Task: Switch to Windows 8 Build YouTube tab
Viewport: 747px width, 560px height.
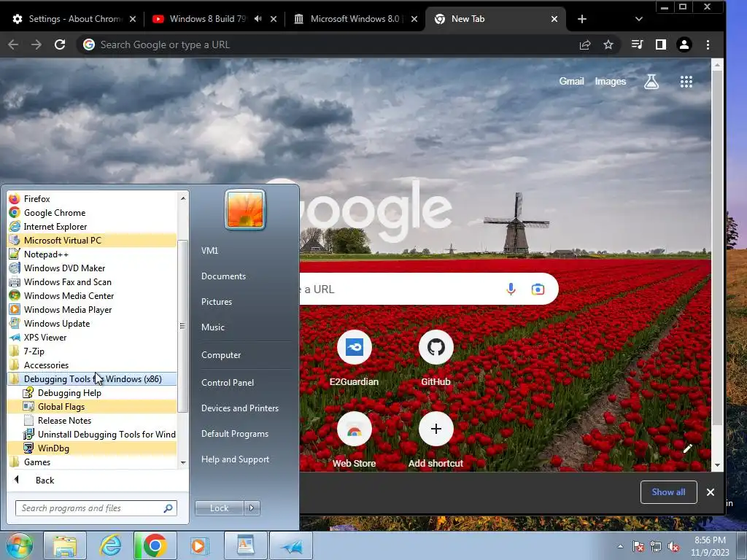Action: [207, 19]
